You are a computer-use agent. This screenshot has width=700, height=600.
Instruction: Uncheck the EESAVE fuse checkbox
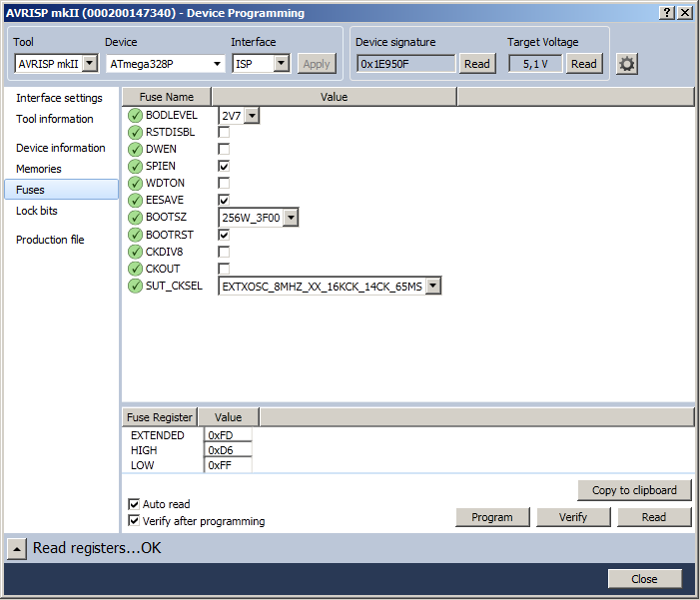coord(224,200)
